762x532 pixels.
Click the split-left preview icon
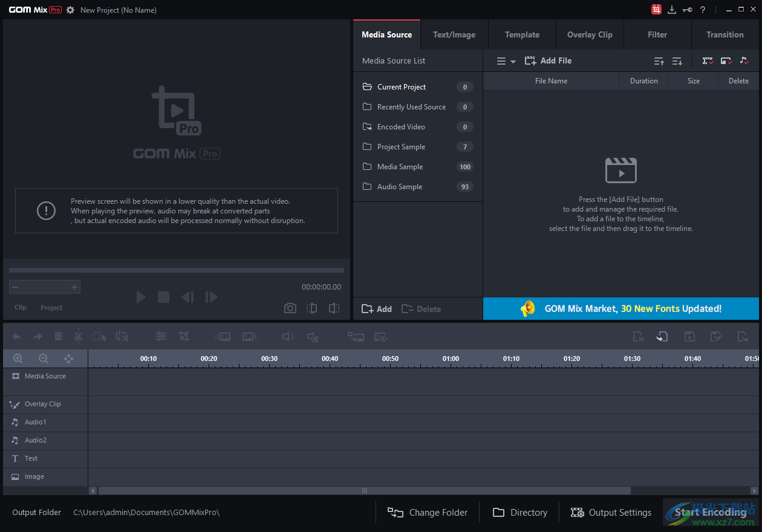[x=311, y=308]
